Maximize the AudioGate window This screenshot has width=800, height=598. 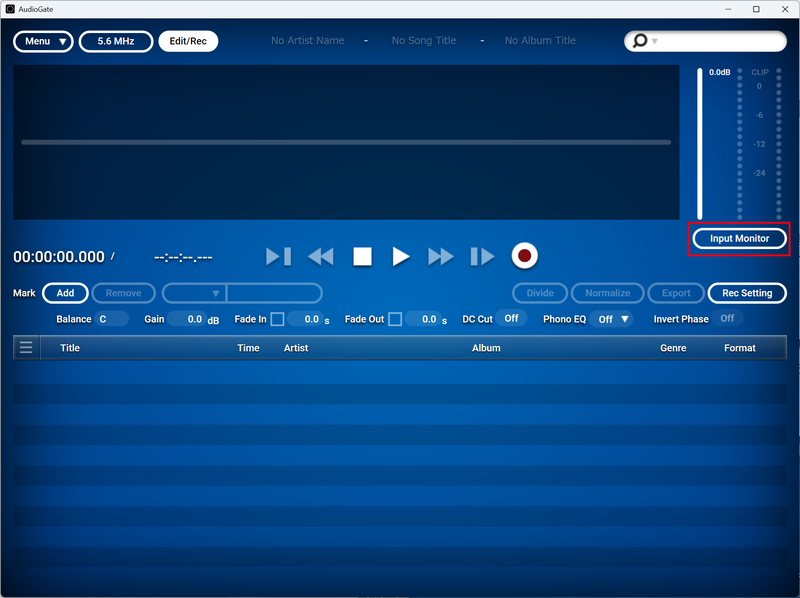756,9
